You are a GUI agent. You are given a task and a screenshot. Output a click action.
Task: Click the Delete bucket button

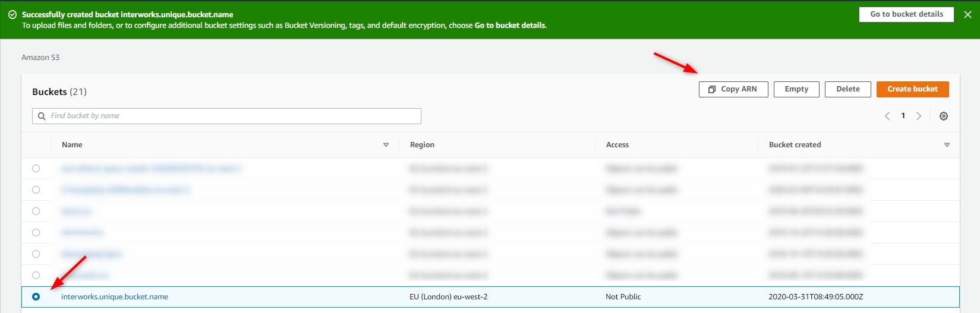coord(847,89)
